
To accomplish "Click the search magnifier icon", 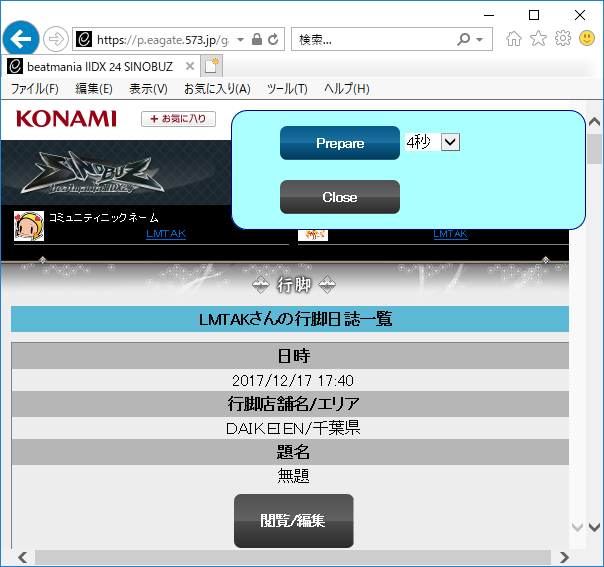I will click(x=464, y=39).
